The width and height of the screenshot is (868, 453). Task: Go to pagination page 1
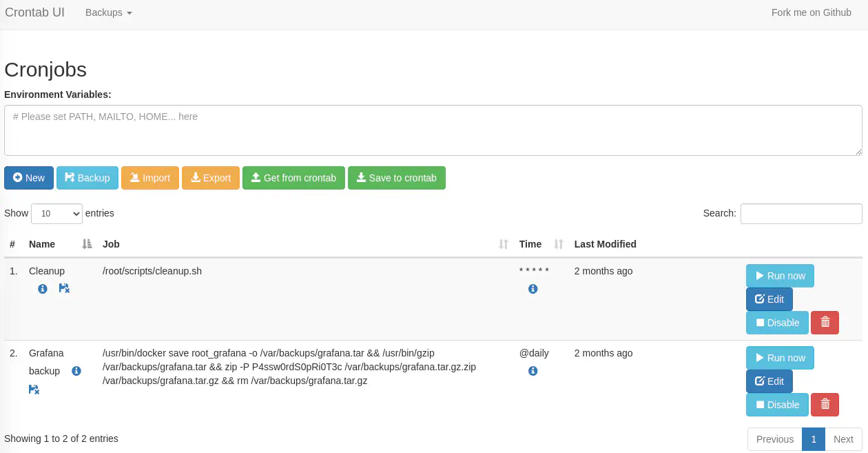pos(814,439)
